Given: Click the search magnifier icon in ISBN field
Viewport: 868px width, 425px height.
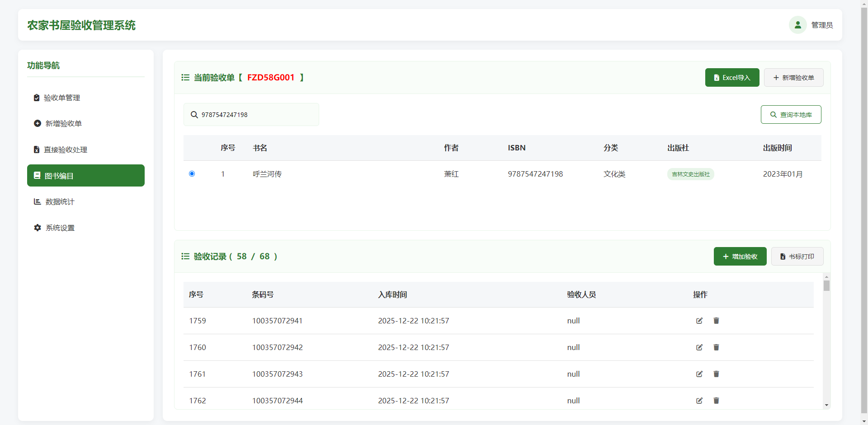Looking at the screenshot, I should [x=194, y=115].
